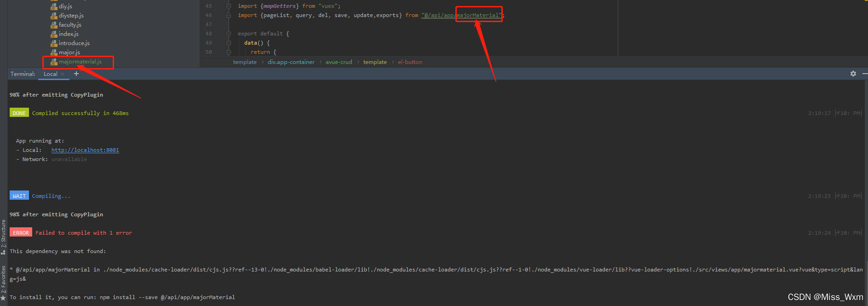Image resolution: width=868 pixels, height=306 pixels.
Task: Add a new terminal session
Action: click(x=76, y=74)
